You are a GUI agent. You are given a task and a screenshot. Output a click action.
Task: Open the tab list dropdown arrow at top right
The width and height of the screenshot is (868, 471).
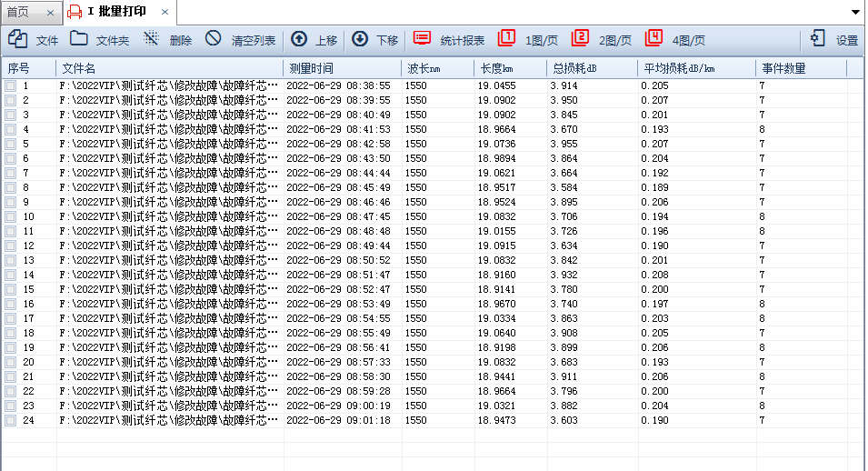856,13
